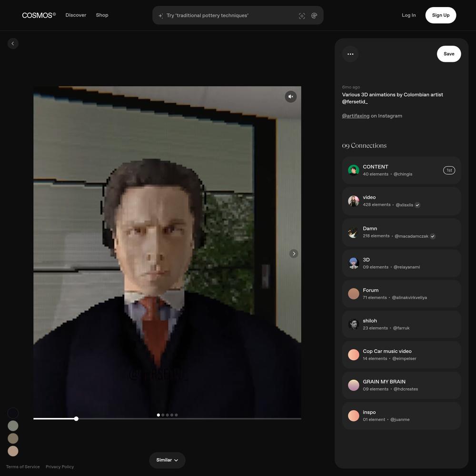Click the @juanme username

[400, 419]
